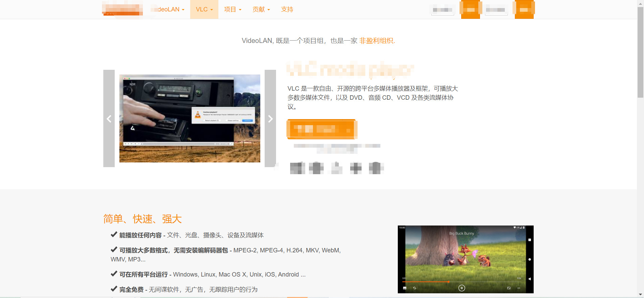This screenshot has width=644, height=298.
Task: Click the scrollbar down arrow
Action: click(640, 295)
